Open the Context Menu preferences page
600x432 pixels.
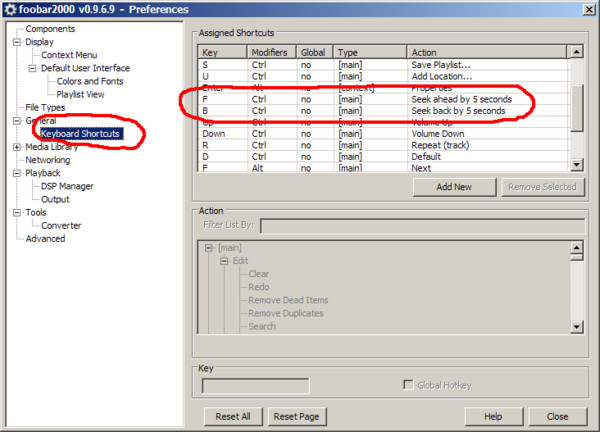(69, 55)
